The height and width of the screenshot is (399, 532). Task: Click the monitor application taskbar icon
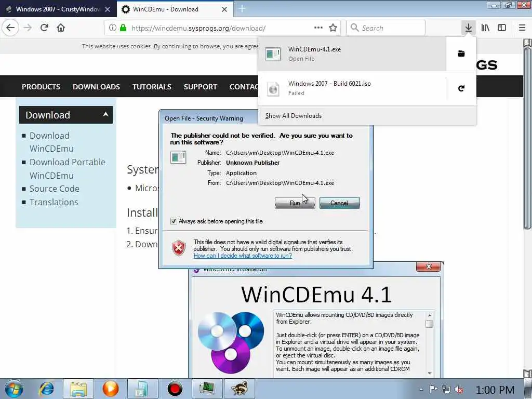(207, 389)
